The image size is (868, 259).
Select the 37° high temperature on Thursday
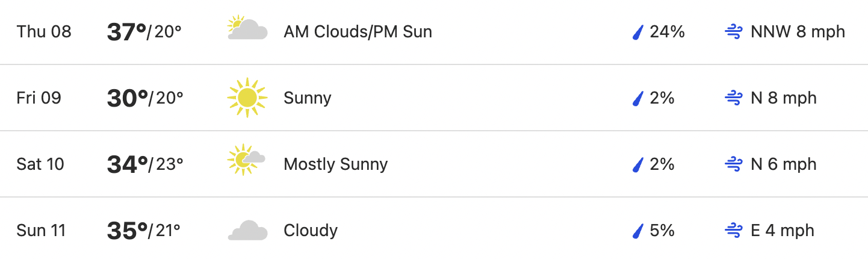point(126,32)
